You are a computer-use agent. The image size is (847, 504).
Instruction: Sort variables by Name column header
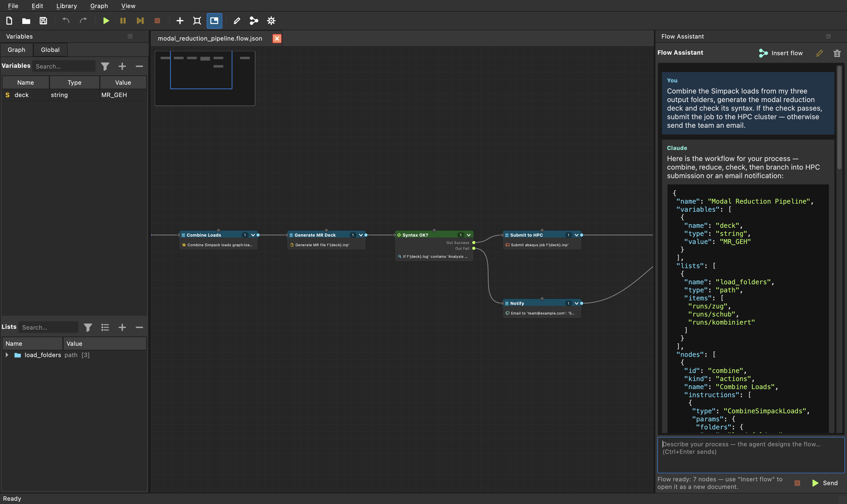pos(25,82)
